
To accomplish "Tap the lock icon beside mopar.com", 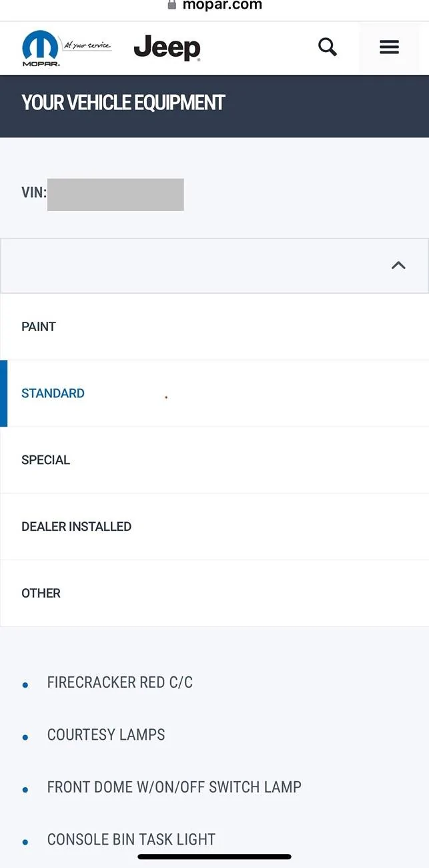I will tap(172, 5).
